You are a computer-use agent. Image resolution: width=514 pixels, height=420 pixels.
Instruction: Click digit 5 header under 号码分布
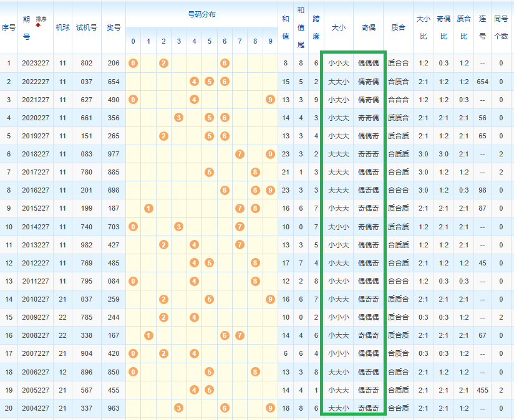coord(209,41)
